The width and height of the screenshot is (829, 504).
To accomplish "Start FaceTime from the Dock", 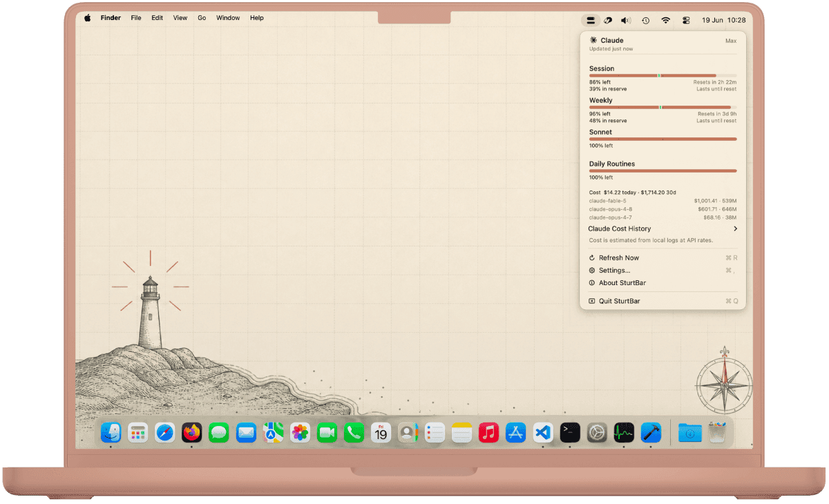I will [327, 433].
